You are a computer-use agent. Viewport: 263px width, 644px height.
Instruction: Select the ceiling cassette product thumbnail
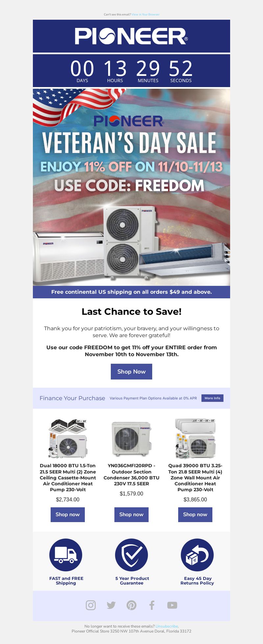pos(68,438)
